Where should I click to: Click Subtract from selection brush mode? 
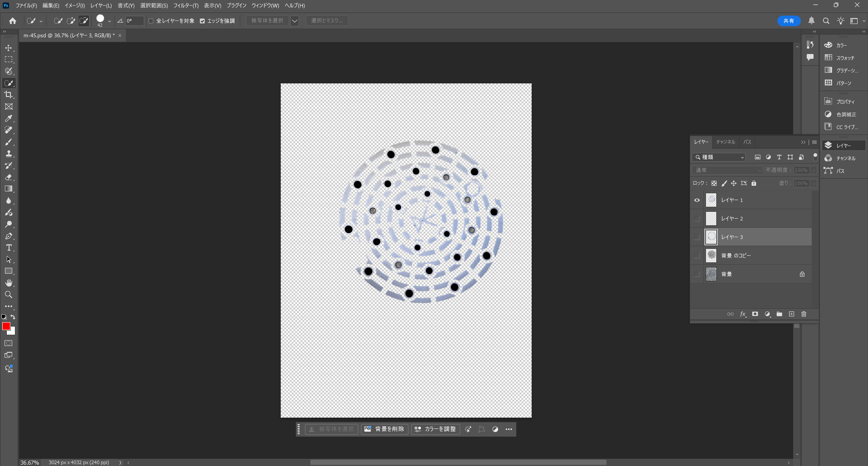pyautogui.click(x=84, y=21)
